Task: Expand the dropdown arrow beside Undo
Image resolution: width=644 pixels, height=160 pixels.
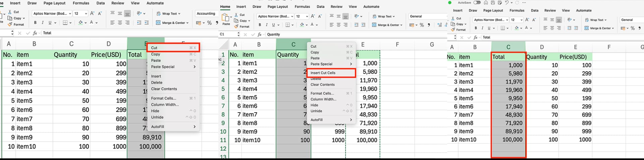Action: 512,3
